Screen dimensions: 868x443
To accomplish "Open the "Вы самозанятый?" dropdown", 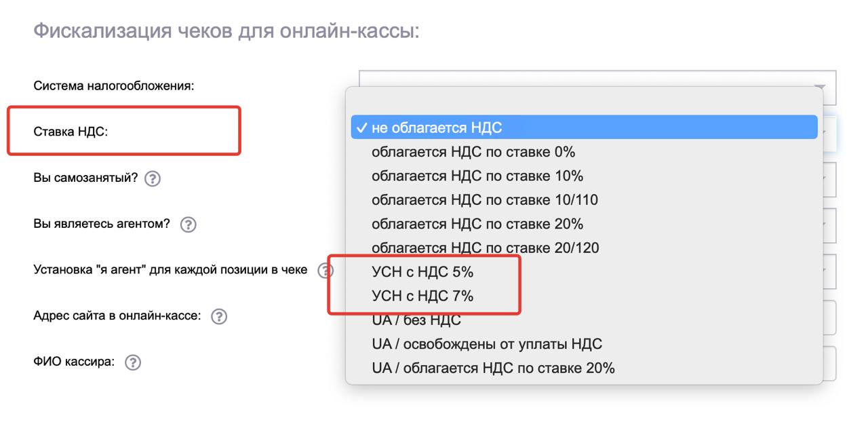I will [829, 179].
